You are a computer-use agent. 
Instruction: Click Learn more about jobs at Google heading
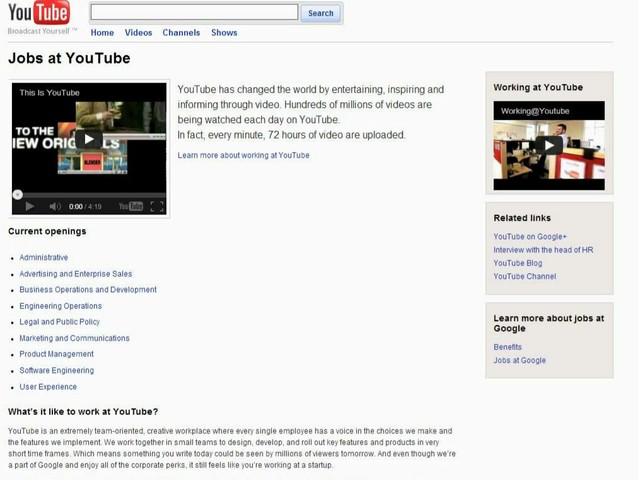pyautogui.click(x=548, y=323)
